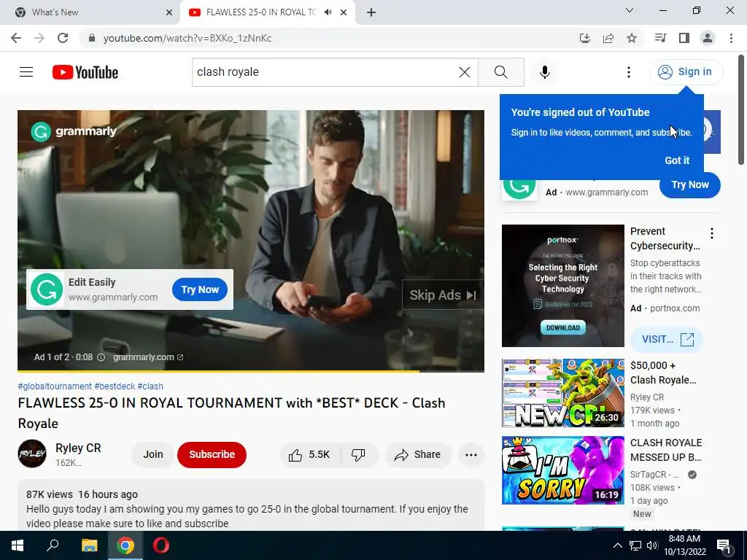Open the Ryley CR channel avatar
Viewport: 747px width, 560px height.
(32, 454)
